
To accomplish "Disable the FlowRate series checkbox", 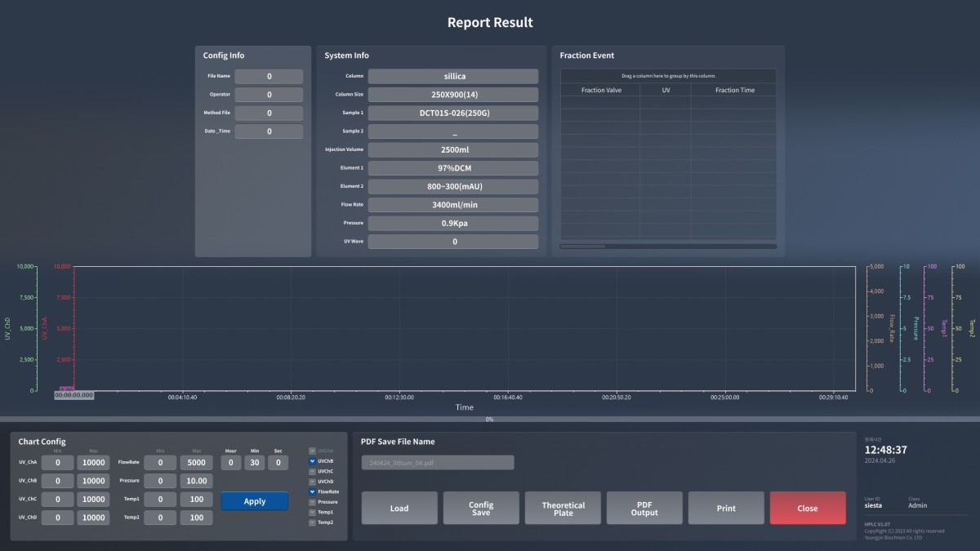I will pos(312,491).
